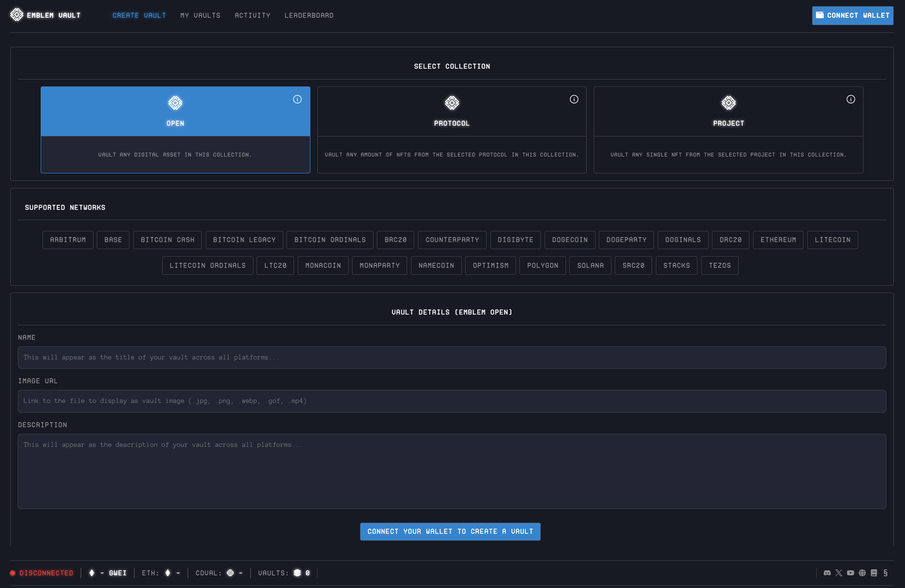Viewport: 905px width, 588px height.
Task: Open My Vaults tab
Action: pos(201,15)
